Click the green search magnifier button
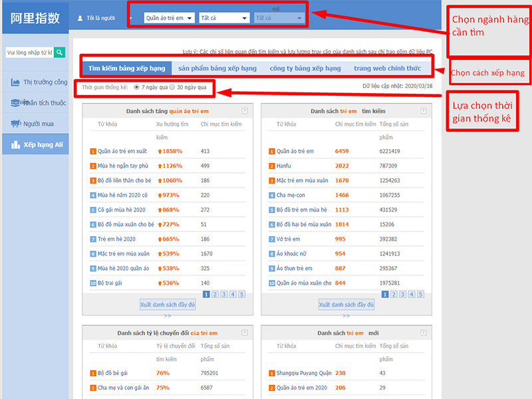Screen dimensions: 532x399 (x=59, y=53)
